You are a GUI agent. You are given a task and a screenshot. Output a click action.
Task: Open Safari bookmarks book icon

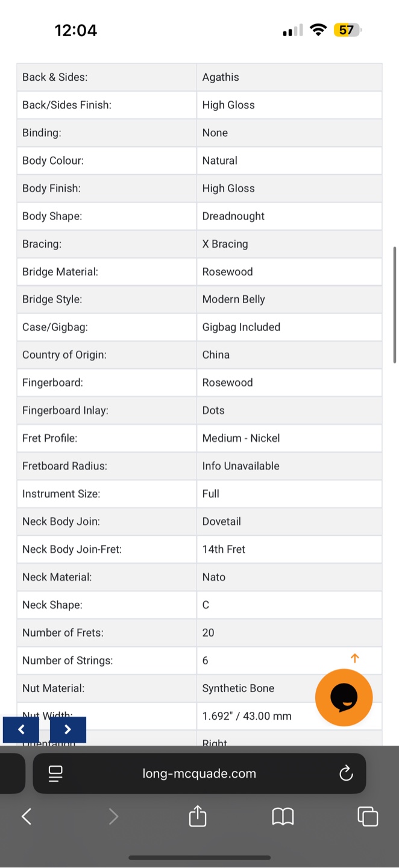tap(283, 817)
